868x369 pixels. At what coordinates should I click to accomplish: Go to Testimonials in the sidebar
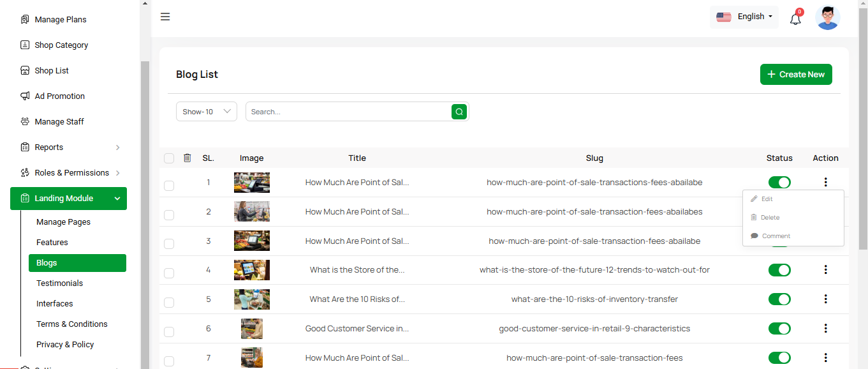pyautogui.click(x=59, y=283)
